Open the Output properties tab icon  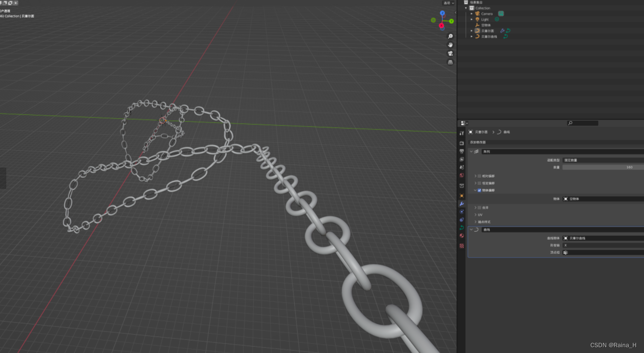click(462, 151)
